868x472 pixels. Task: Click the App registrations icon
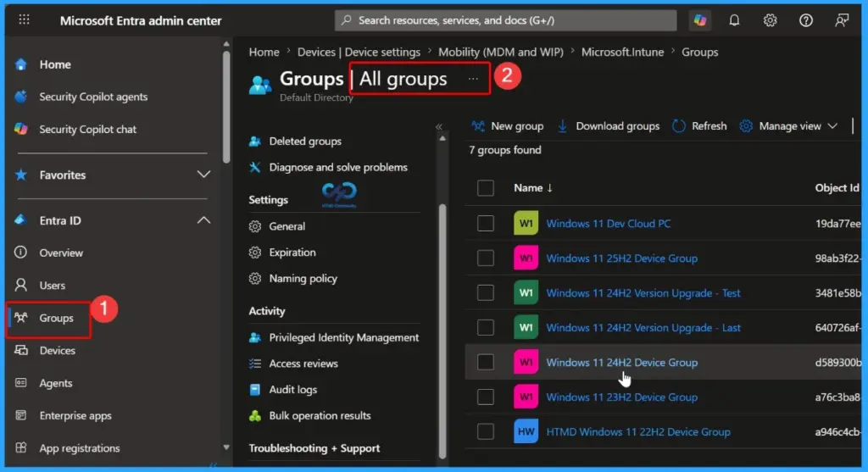(21, 447)
